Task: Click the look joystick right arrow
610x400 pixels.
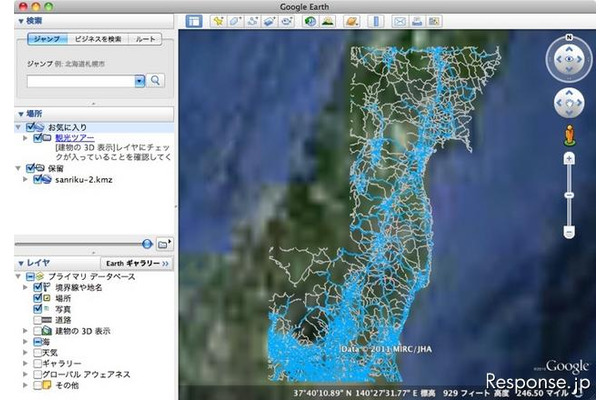Action: tap(580, 59)
